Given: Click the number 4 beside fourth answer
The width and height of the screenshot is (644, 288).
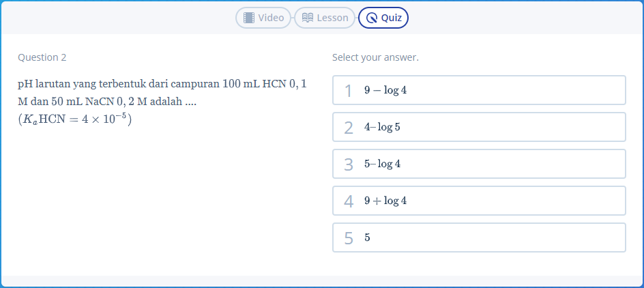Looking at the screenshot, I should tap(349, 201).
